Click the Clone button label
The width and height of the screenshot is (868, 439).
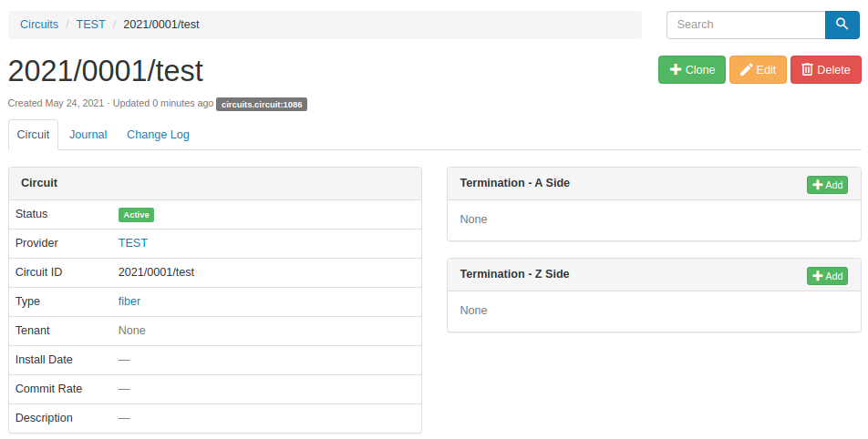coord(700,69)
